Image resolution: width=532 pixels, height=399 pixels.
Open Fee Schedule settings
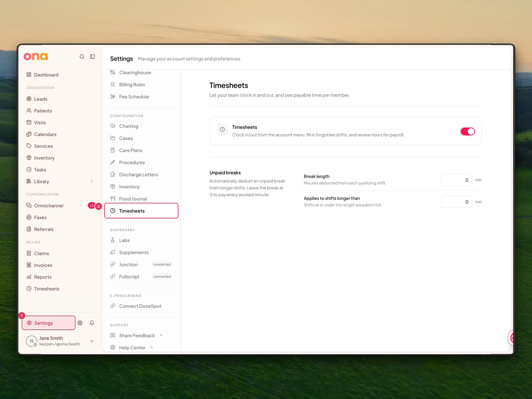tap(141, 97)
